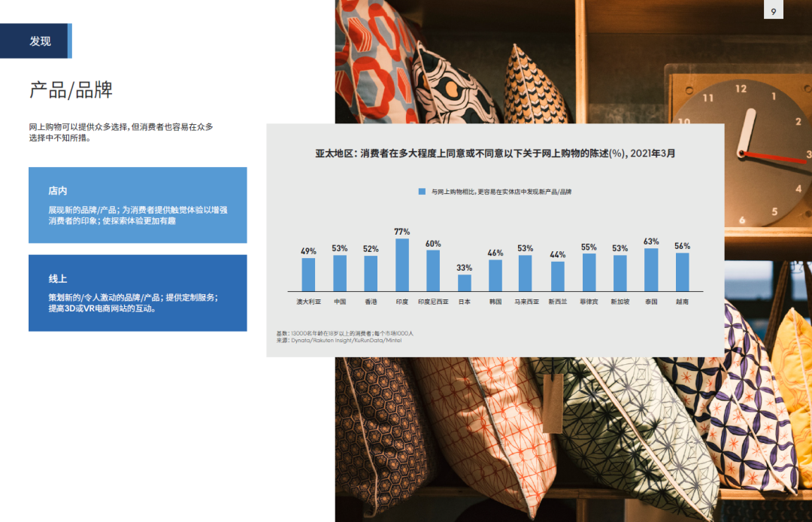Click the intro paragraph 网上购物可以提供众多选择
The height and width of the screenshot is (522, 812).
[x=121, y=132]
